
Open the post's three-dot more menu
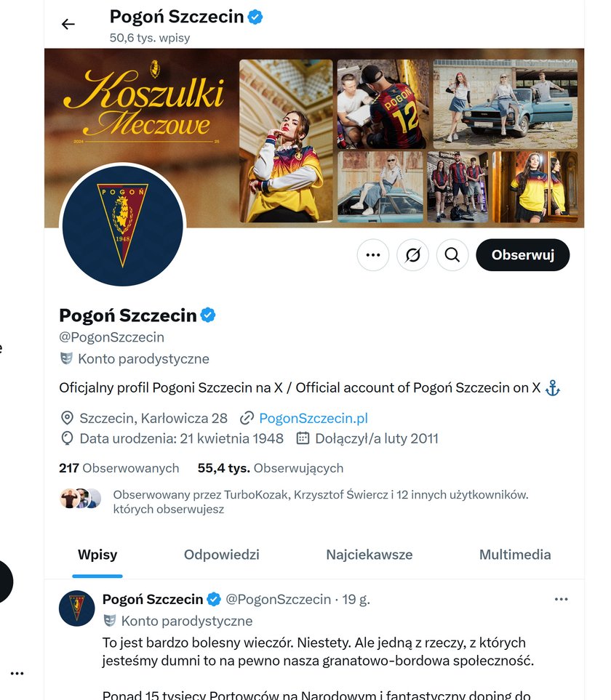pos(561,599)
